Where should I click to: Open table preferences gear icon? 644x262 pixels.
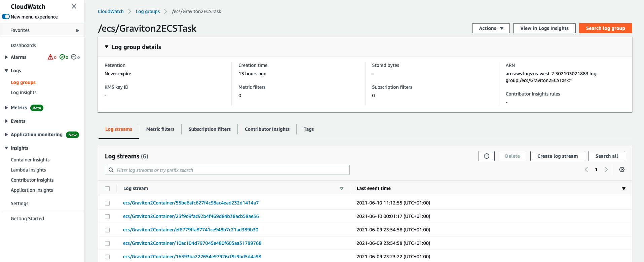[622, 170]
